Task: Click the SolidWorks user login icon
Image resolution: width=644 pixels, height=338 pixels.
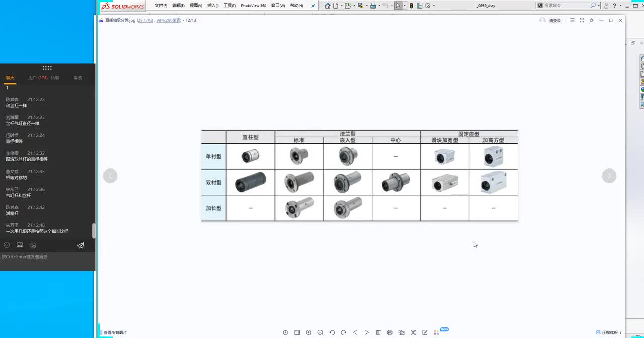Action: click(606, 6)
